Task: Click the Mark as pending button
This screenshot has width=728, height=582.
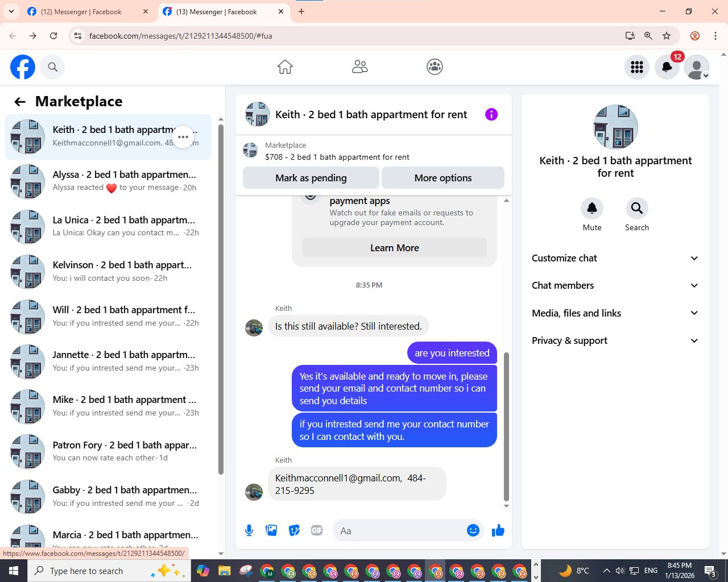Action: coord(311,178)
